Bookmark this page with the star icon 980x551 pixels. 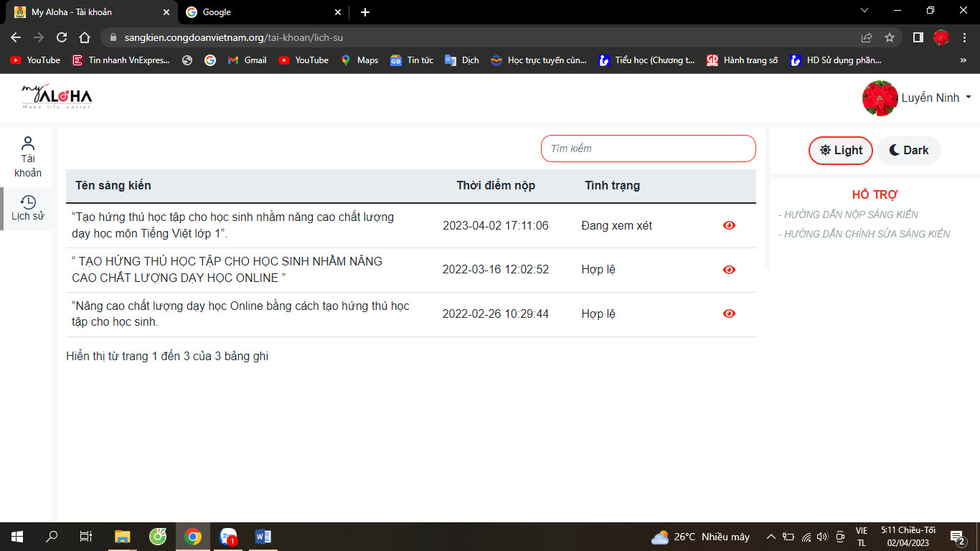890,37
